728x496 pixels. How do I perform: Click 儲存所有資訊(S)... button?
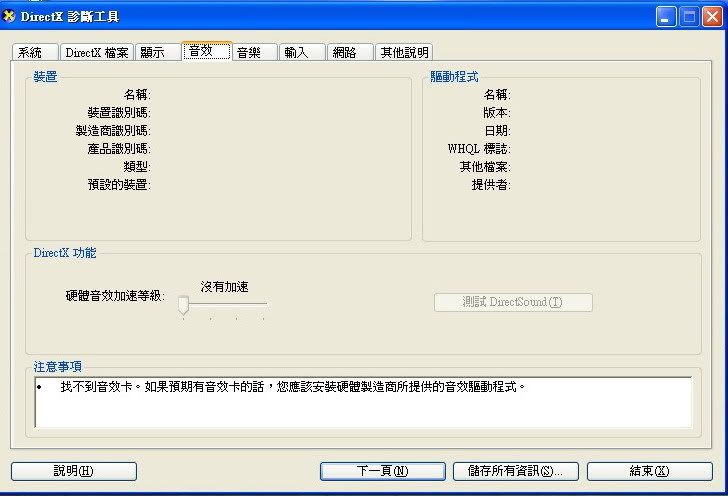pos(515,471)
